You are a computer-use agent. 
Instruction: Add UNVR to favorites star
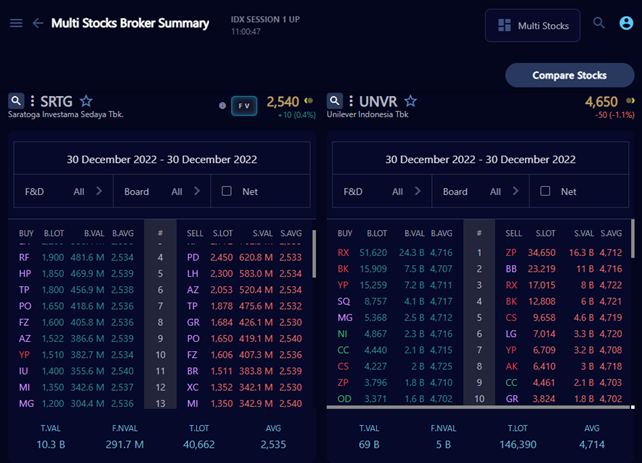click(x=410, y=101)
